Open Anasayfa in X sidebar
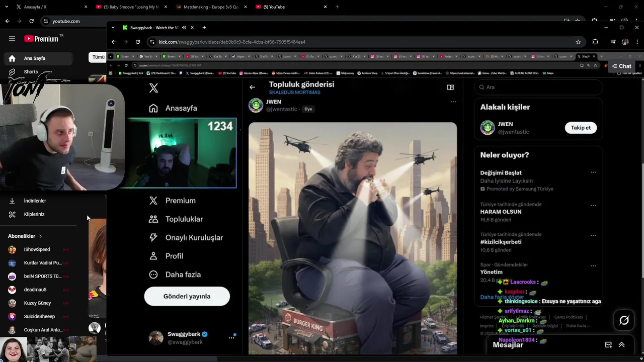This screenshot has width=644, height=362. point(173,108)
